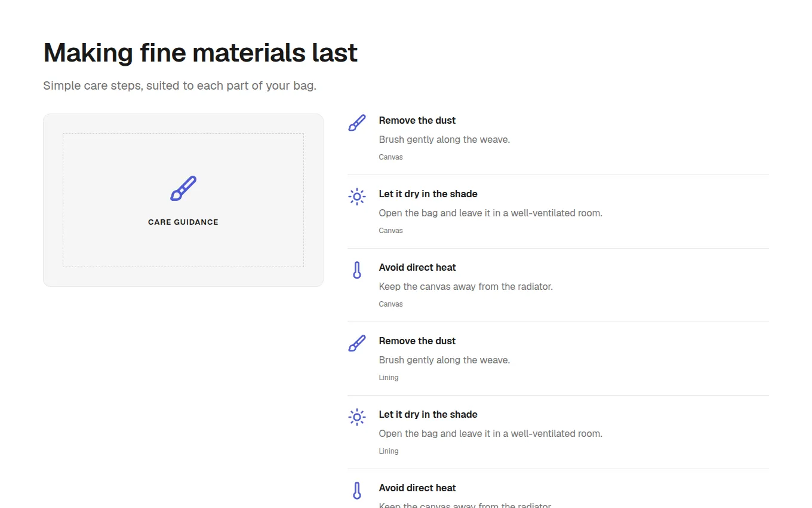
Task: Click the well-ventilated room description in the Canvas step
Action: point(491,213)
